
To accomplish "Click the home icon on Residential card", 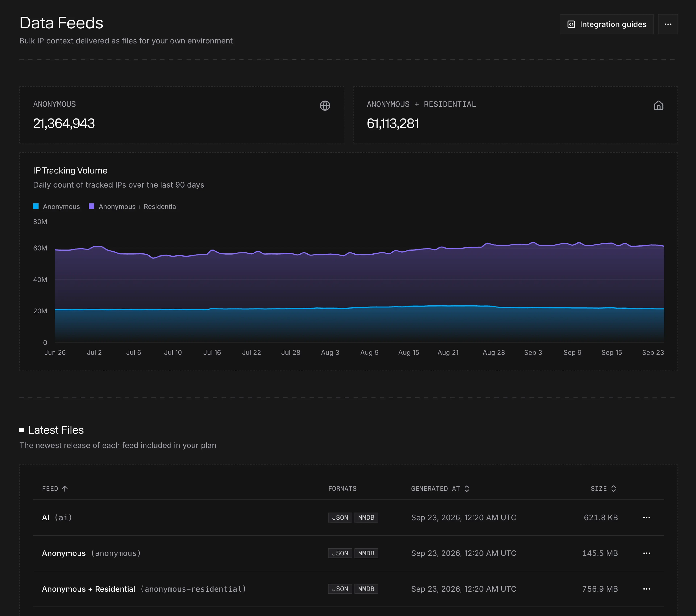I will point(658,105).
